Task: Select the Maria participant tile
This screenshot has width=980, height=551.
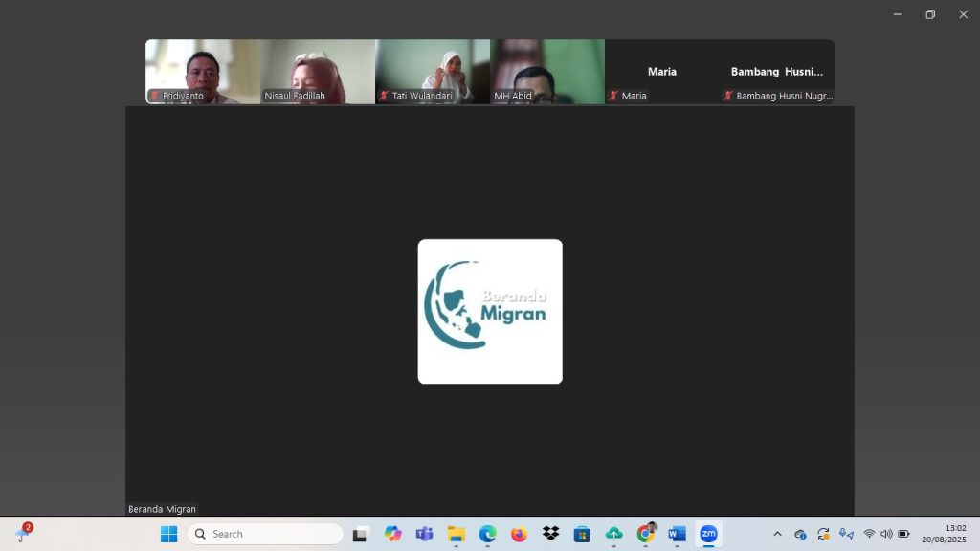Action: [662, 72]
